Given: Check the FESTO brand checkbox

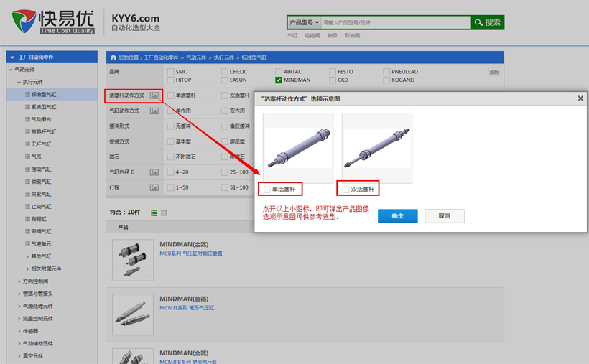Looking at the screenshot, I should (333, 71).
